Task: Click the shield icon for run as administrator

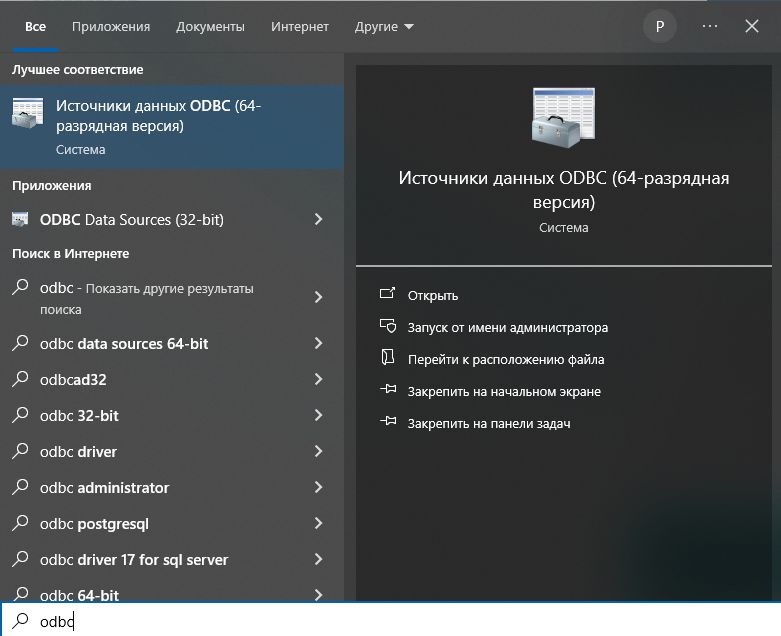Action: pyautogui.click(x=388, y=327)
